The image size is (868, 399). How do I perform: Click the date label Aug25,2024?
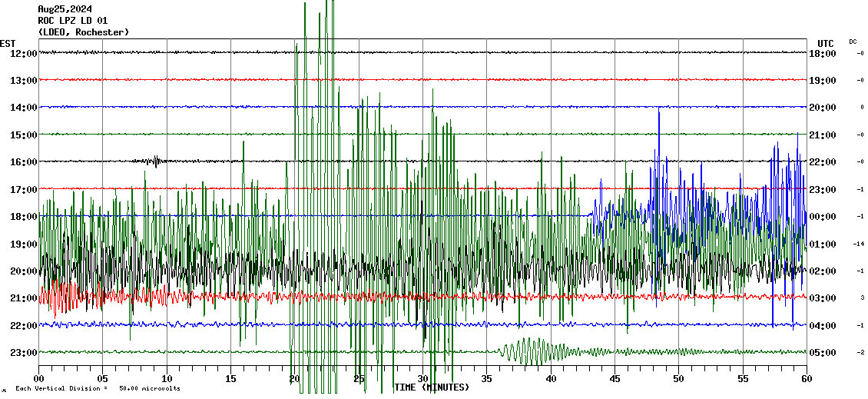coord(65,9)
